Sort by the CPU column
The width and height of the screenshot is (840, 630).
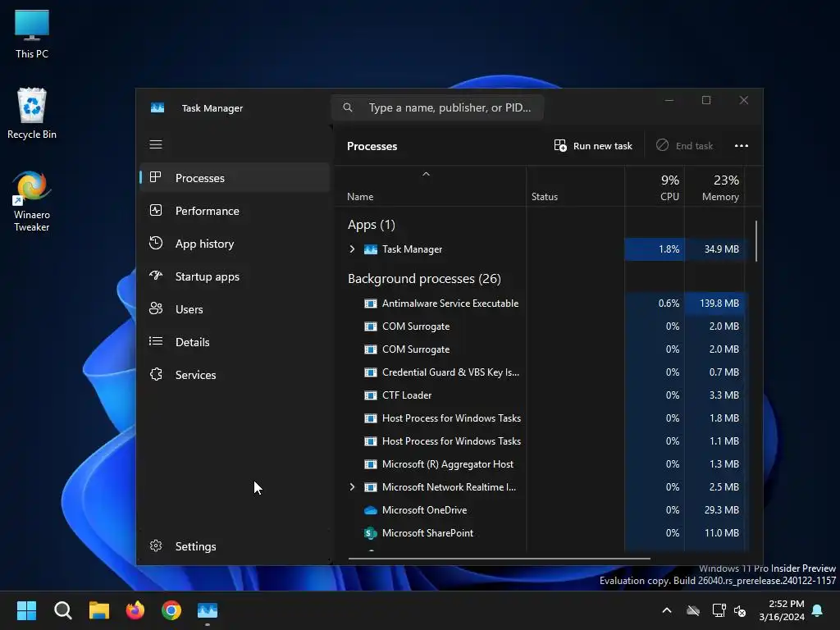point(655,186)
